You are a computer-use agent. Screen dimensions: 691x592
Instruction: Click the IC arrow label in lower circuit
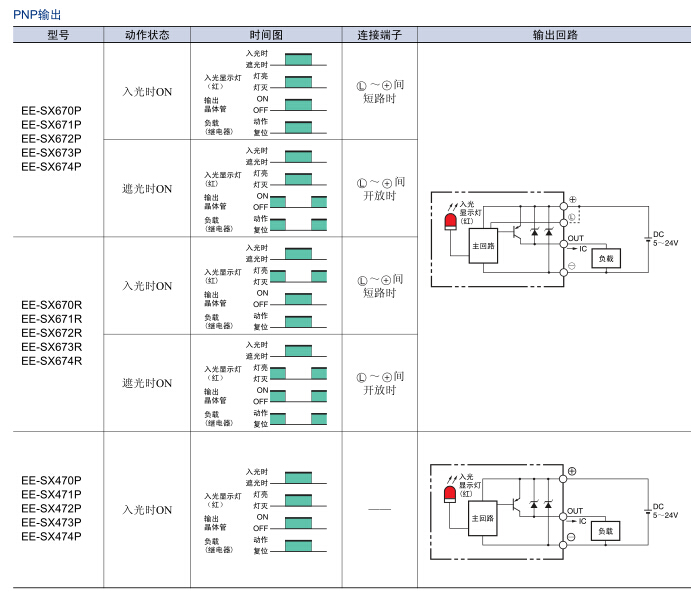click(x=577, y=521)
